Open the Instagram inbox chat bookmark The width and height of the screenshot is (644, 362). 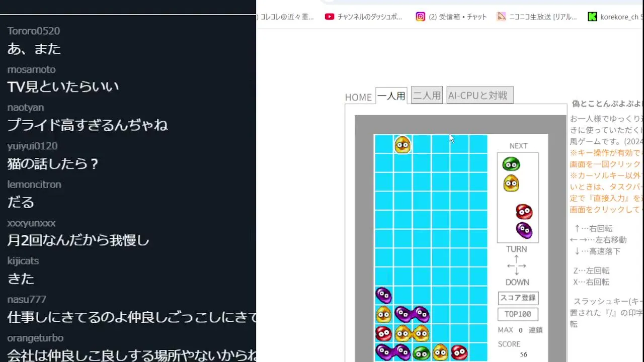click(x=451, y=17)
